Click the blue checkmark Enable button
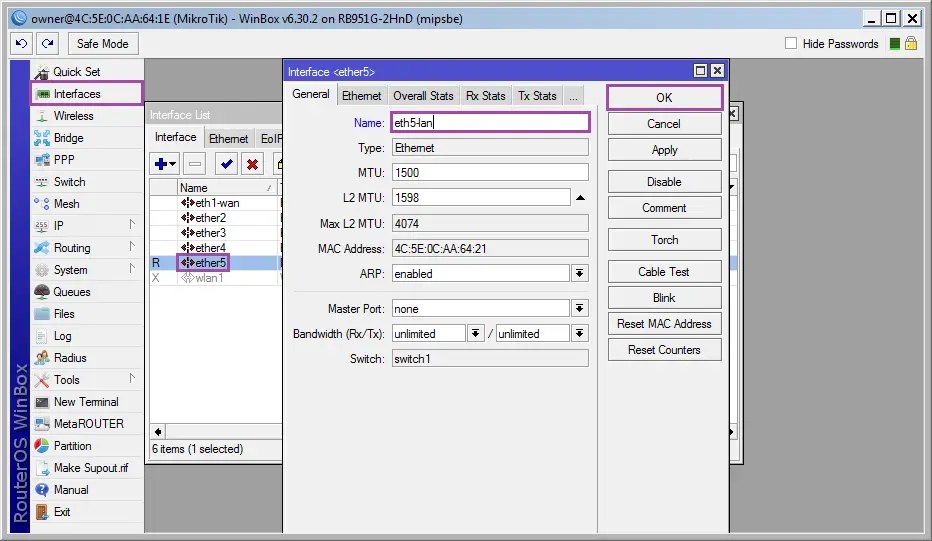This screenshot has width=932, height=541. click(226, 164)
